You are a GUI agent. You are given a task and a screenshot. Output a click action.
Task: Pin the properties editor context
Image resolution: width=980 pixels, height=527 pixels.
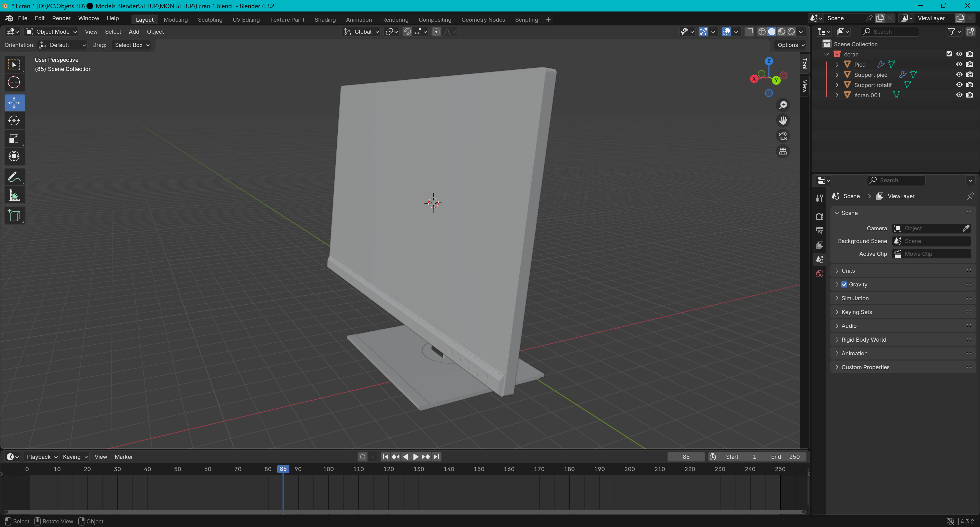[x=971, y=196]
